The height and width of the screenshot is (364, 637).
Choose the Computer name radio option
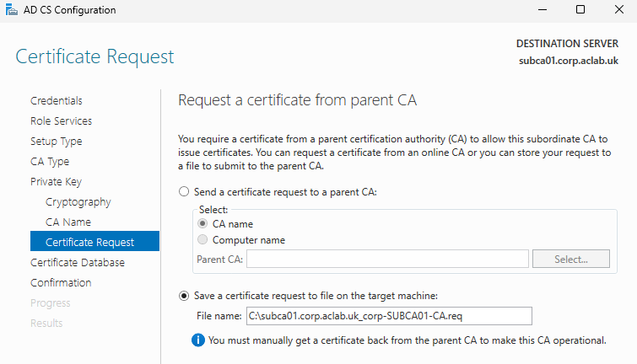coord(202,240)
